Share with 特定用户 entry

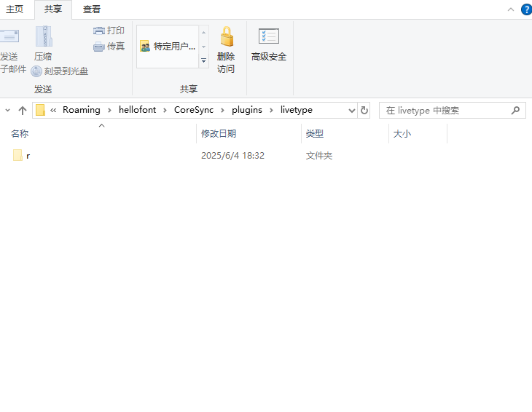click(x=168, y=47)
